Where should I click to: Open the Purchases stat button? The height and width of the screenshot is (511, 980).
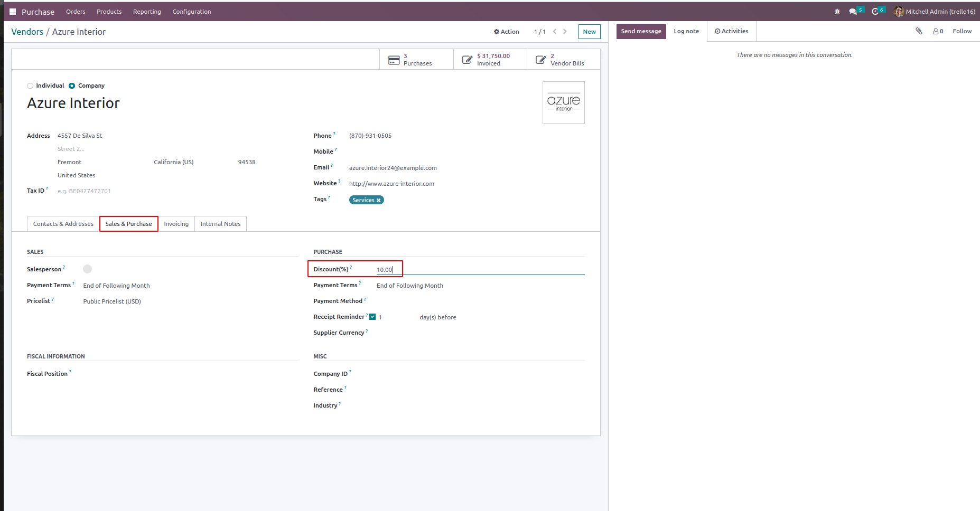416,60
